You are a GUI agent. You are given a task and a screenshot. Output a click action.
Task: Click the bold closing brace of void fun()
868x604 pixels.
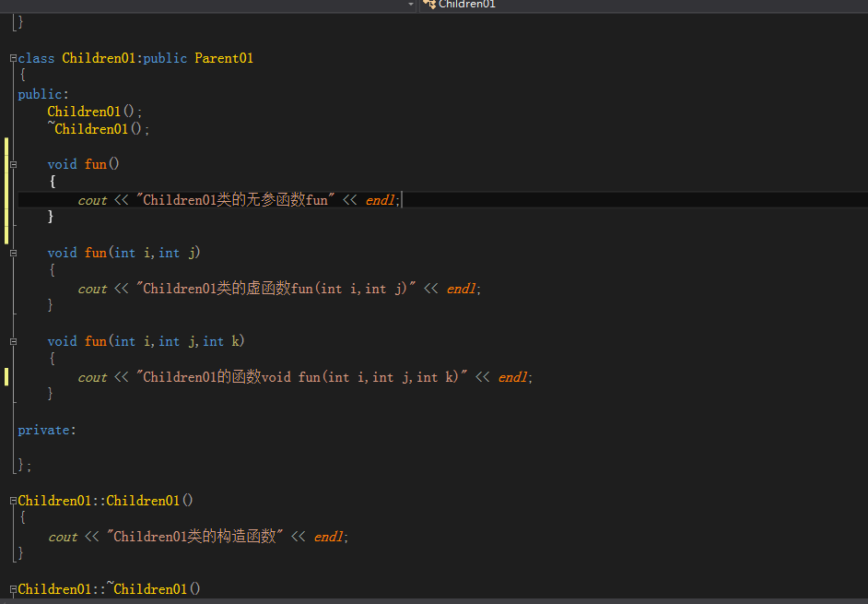(51, 217)
